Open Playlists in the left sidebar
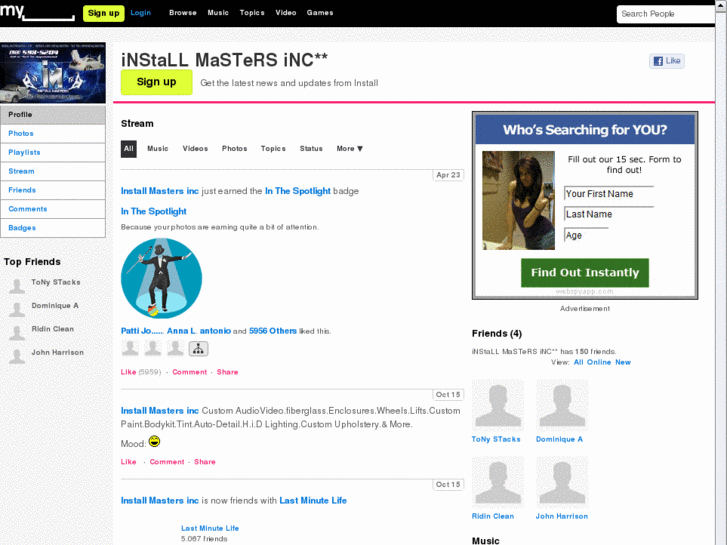 53,153
